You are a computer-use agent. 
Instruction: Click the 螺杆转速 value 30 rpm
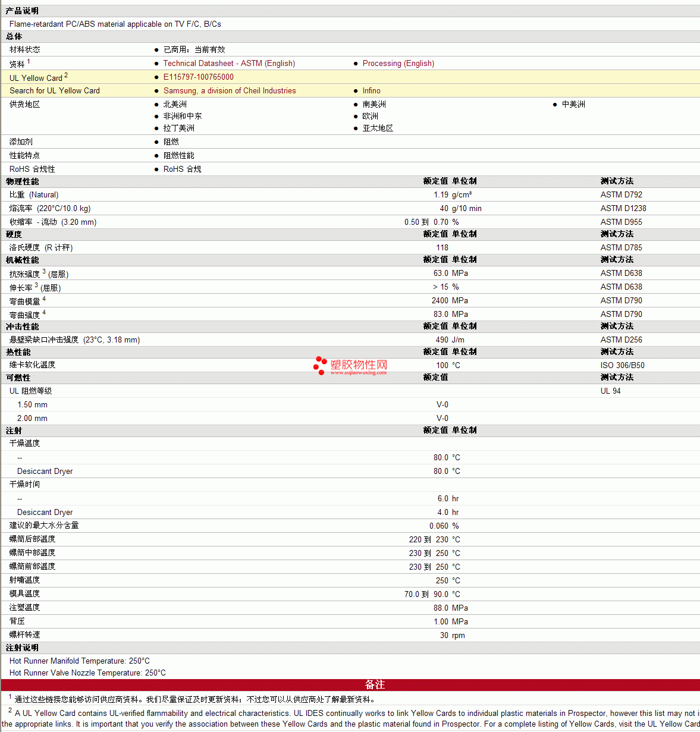(x=453, y=635)
